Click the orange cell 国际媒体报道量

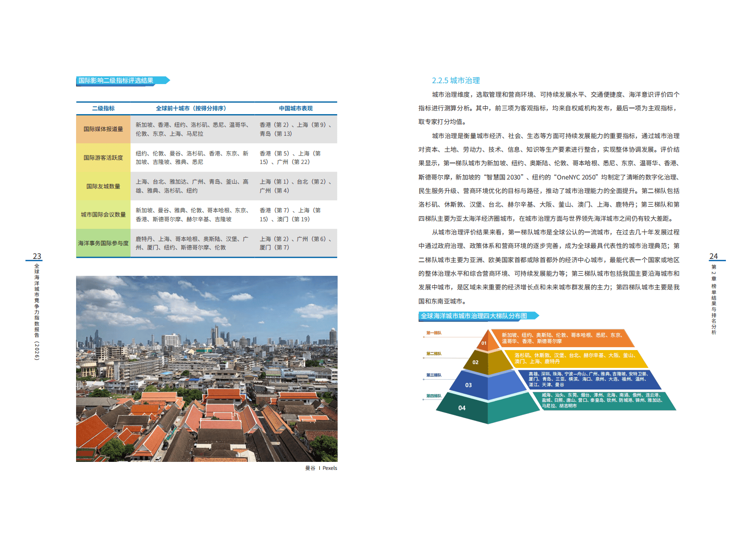(x=103, y=129)
